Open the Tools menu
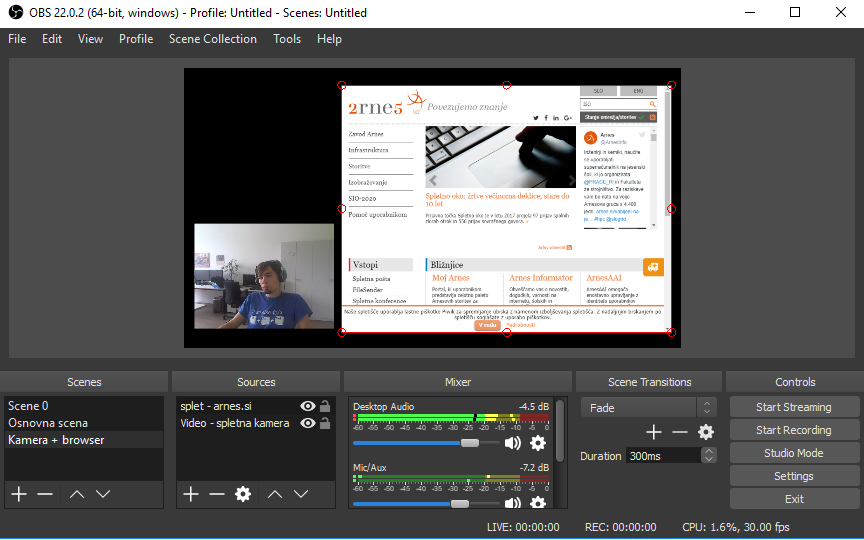The width and height of the screenshot is (864, 540). (287, 39)
